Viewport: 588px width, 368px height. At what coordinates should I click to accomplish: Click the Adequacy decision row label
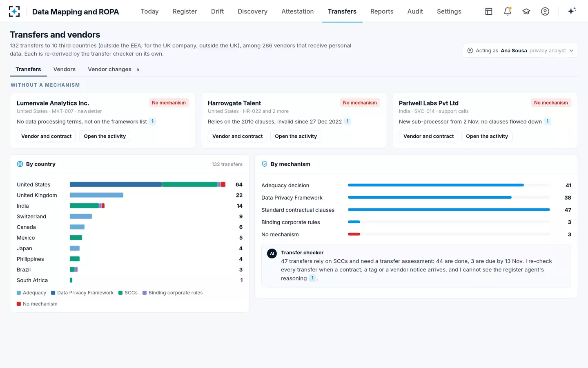coord(285,185)
